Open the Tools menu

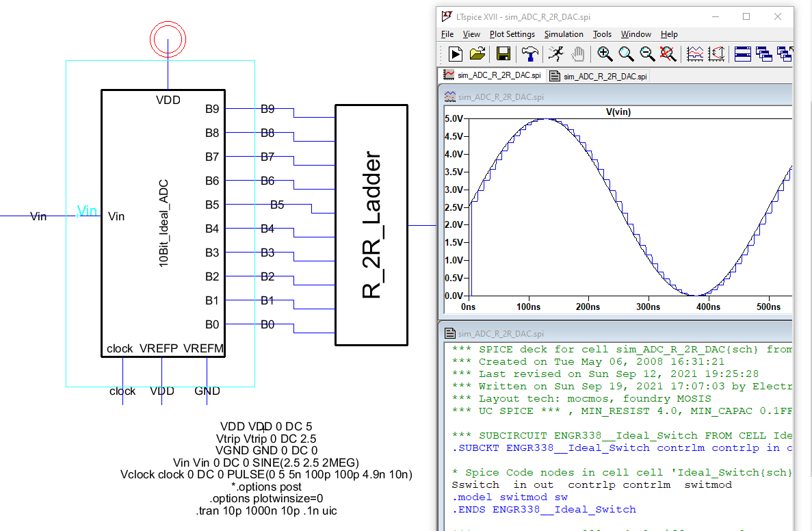pos(602,34)
